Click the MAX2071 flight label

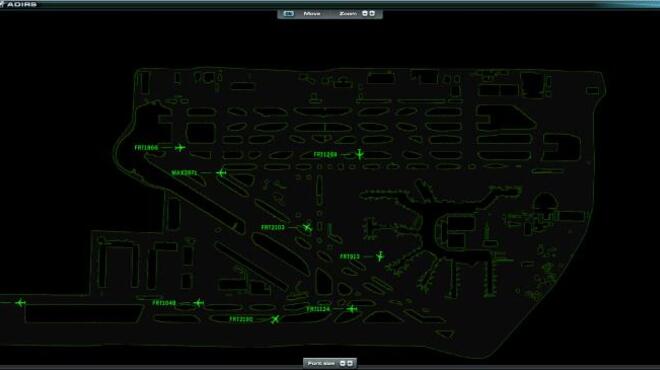coord(184,173)
